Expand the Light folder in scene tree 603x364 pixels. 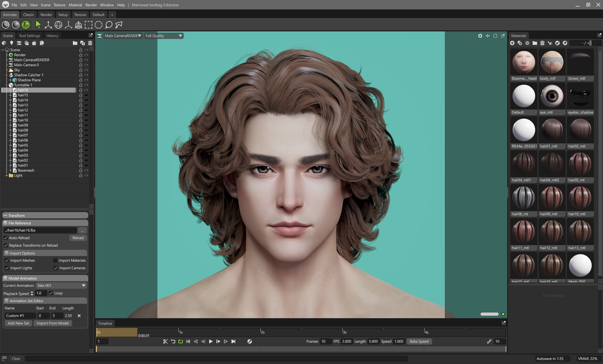7,175
